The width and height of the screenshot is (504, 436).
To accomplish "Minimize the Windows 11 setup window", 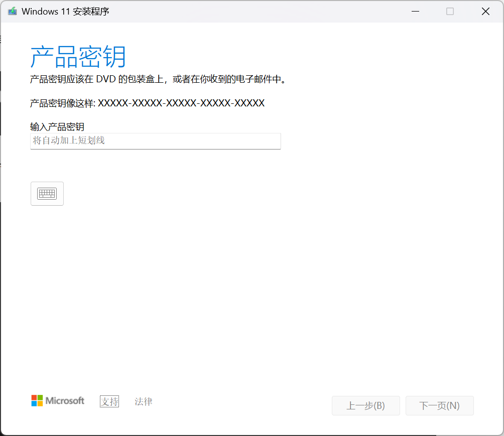I will coord(415,11).
